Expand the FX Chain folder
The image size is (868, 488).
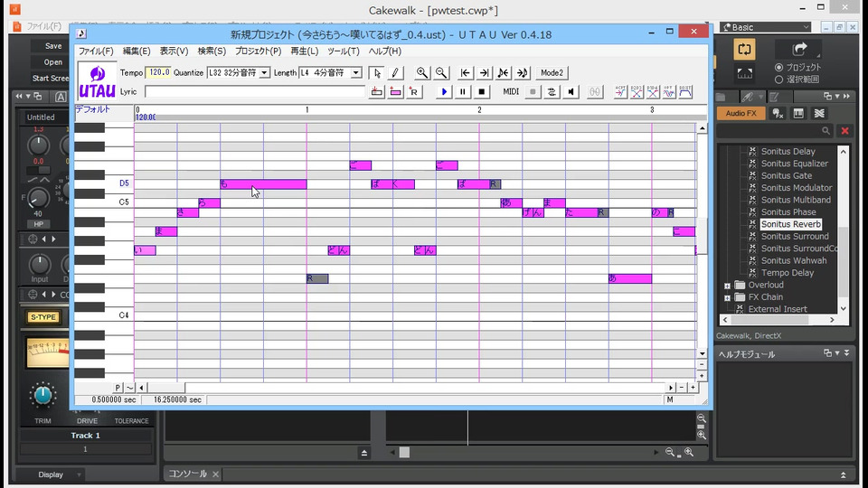click(727, 297)
